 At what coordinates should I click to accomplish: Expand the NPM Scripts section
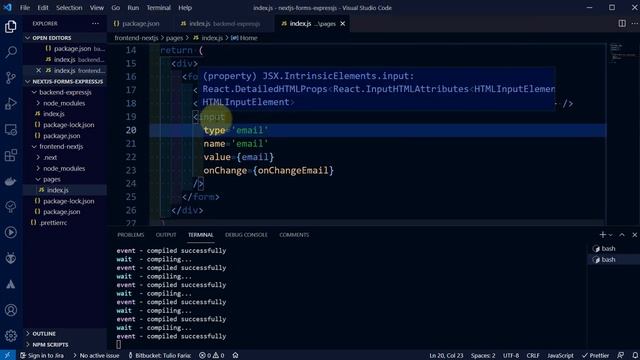[x=50, y=344]
